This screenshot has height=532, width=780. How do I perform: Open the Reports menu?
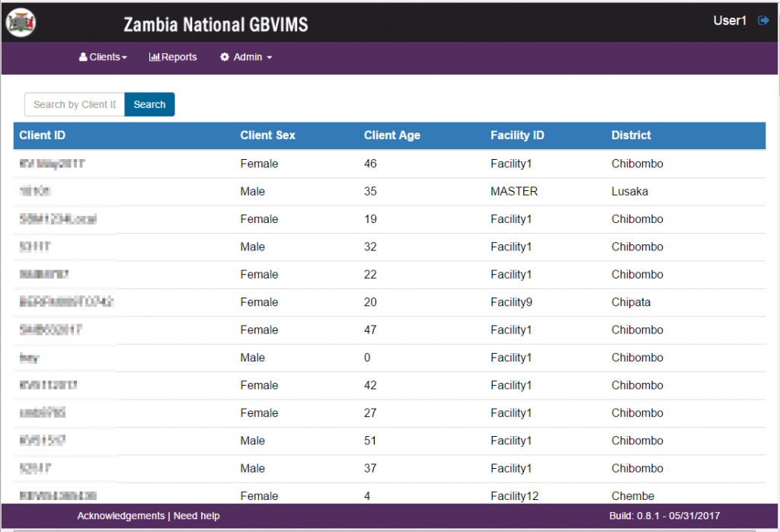[x=173, y=57]
